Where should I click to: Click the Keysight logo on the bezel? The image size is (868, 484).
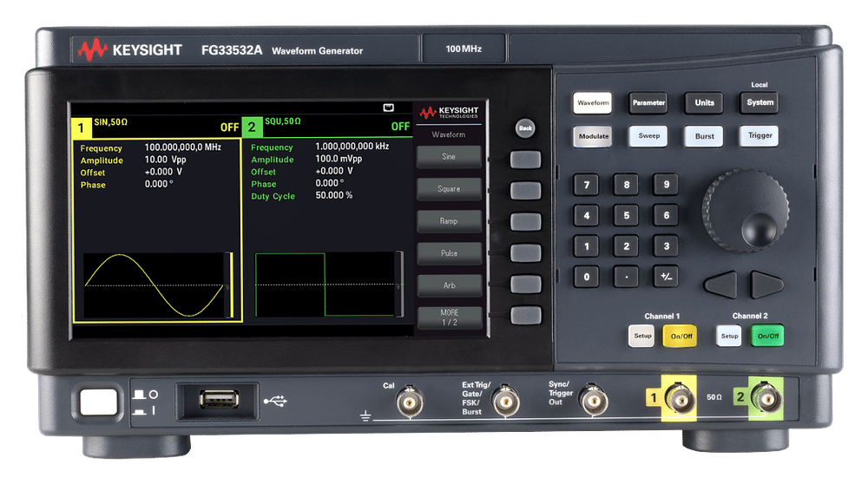pos(130,49)
